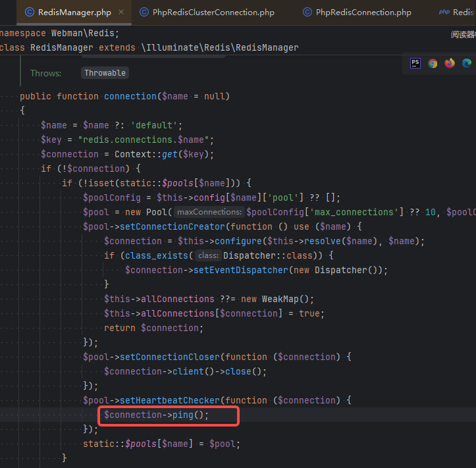The width and height of the screenshot is (476, 468).
Task: Click the maxConnections parameter hint
Action: [x=209, y=212]
